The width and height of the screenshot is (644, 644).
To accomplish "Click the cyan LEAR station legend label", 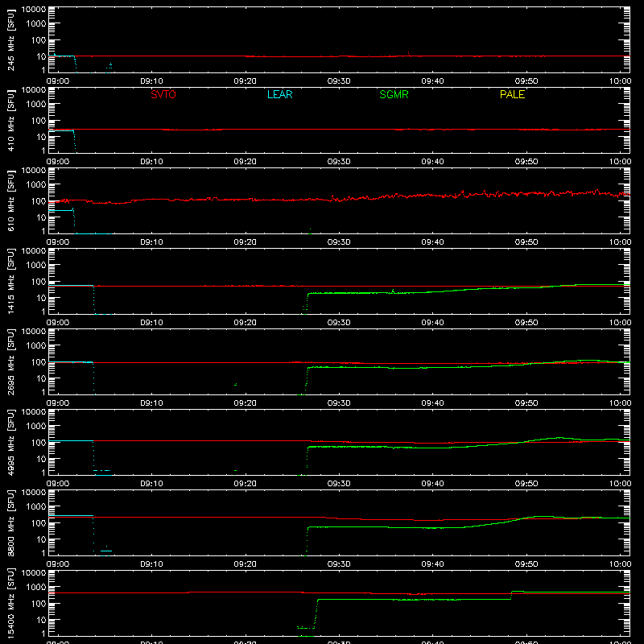I will click(279, 94).
